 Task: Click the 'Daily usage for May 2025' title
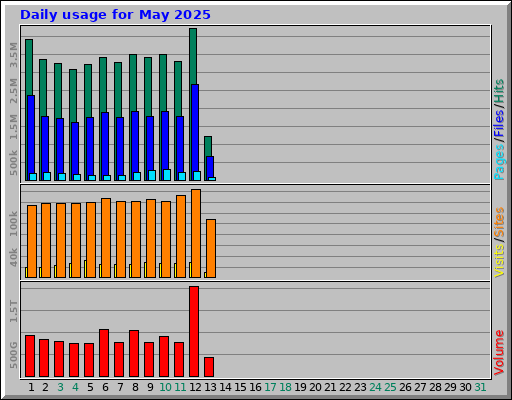(115, 15)
